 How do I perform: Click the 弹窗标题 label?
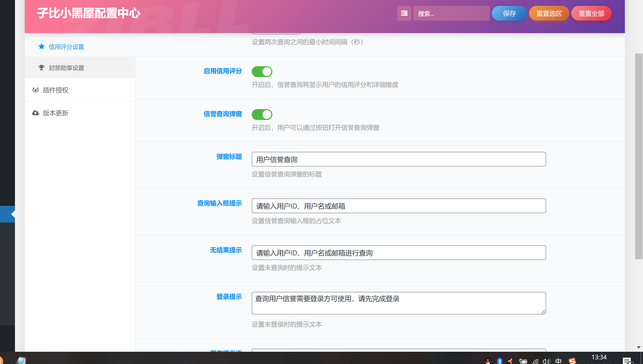[229, 156]
